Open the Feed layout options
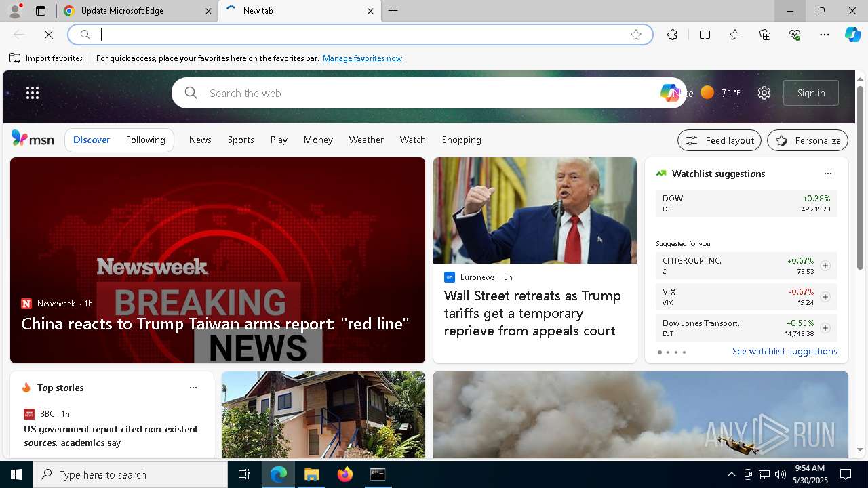 point(719,140)
